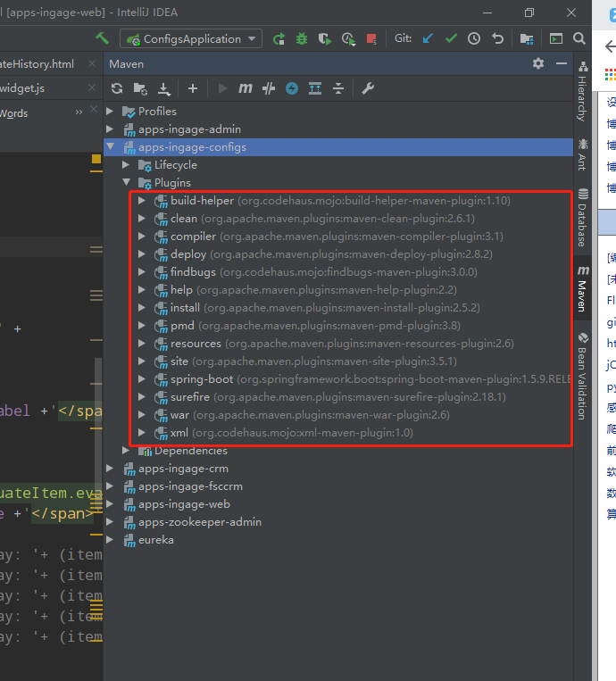Screen dimensions: 616x681
Task: Expand the Dependencies node
Action: [x=126, y=451]
